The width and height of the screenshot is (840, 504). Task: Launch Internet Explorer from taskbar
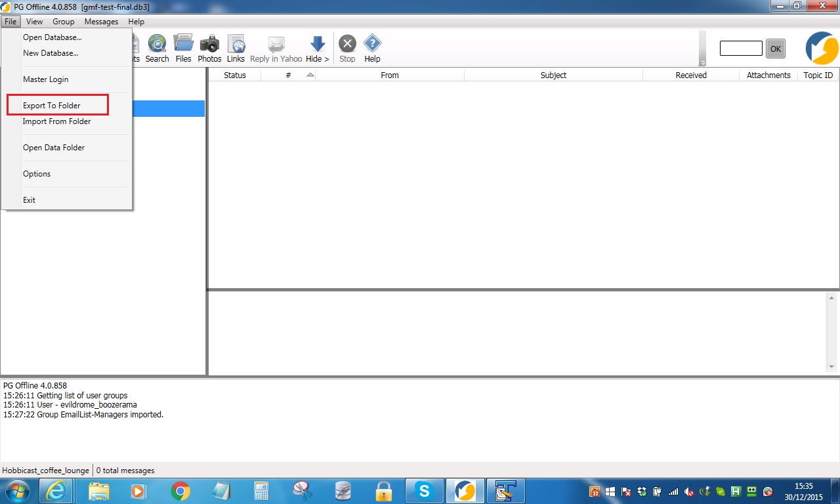coord(56,491)
